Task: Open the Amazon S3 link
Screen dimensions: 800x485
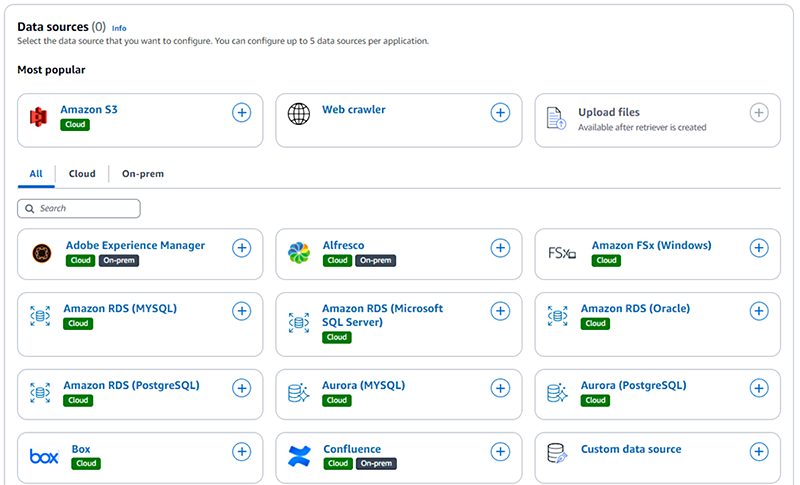Action: click(x=89, y=110)
